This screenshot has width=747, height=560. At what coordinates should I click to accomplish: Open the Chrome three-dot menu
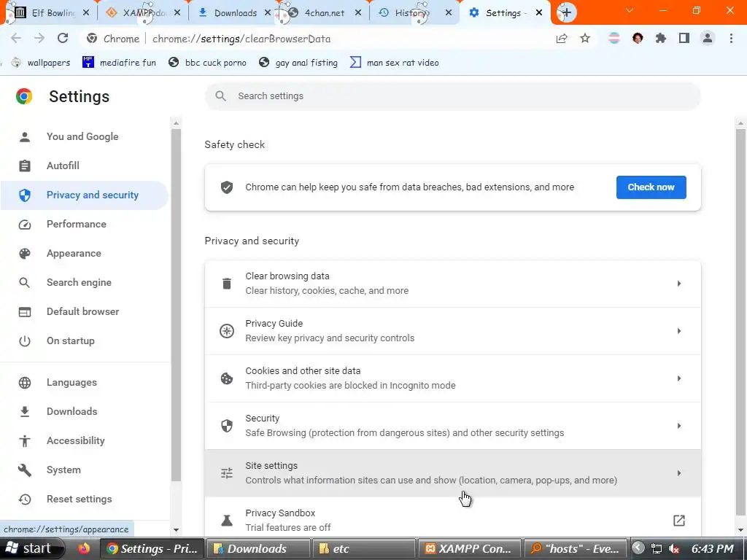731,39
